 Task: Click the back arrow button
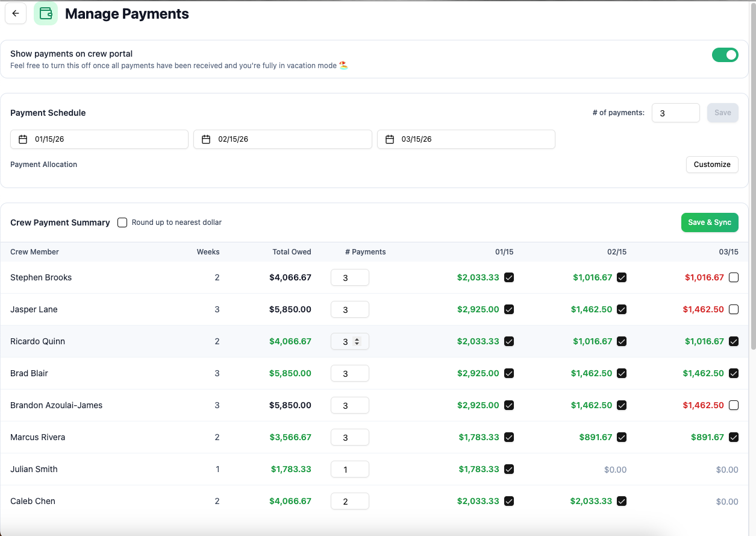pyautogui.click(x=16, y=13)
